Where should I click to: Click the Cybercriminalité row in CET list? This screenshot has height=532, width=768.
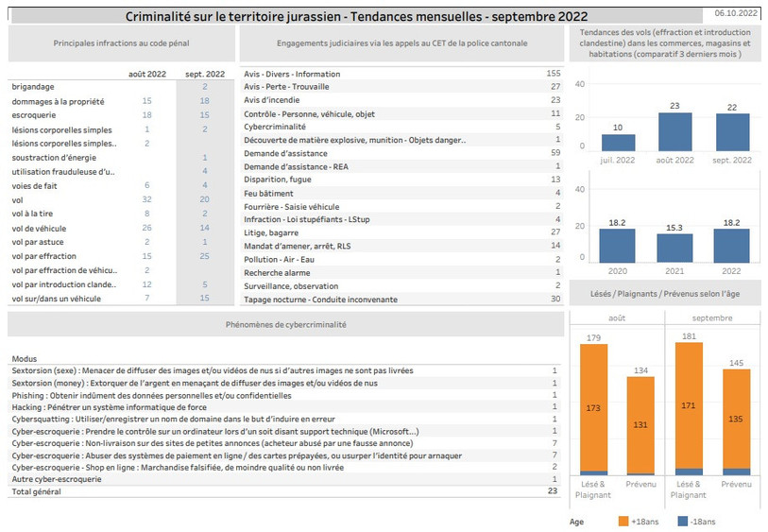click(x=401, y=127)
